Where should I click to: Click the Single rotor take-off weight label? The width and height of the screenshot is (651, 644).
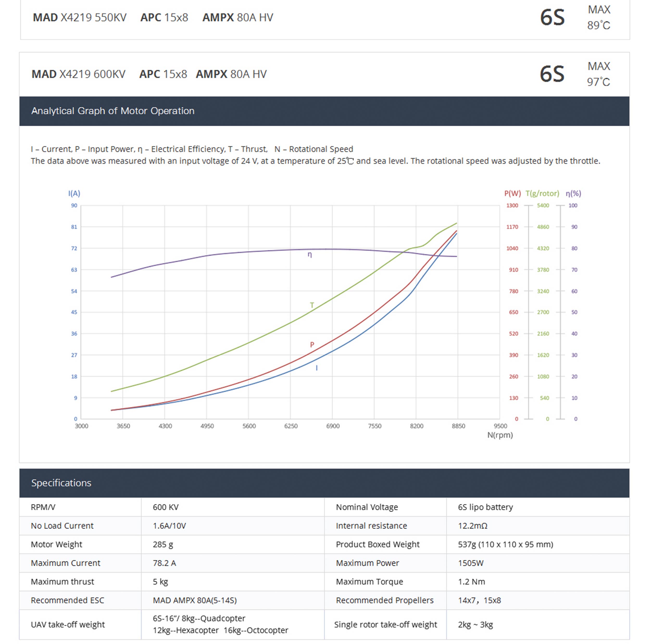385,624
